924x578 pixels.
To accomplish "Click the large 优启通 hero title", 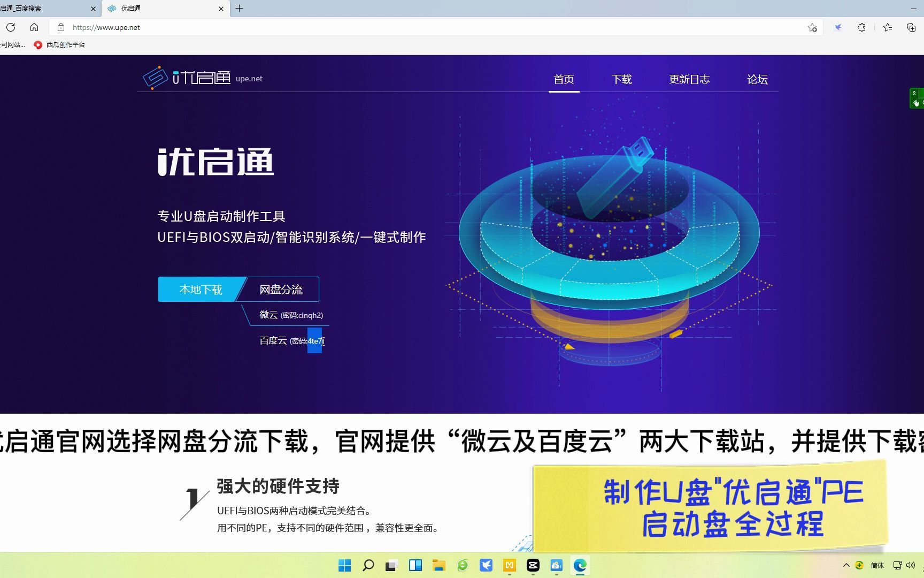I will [216, 162].
